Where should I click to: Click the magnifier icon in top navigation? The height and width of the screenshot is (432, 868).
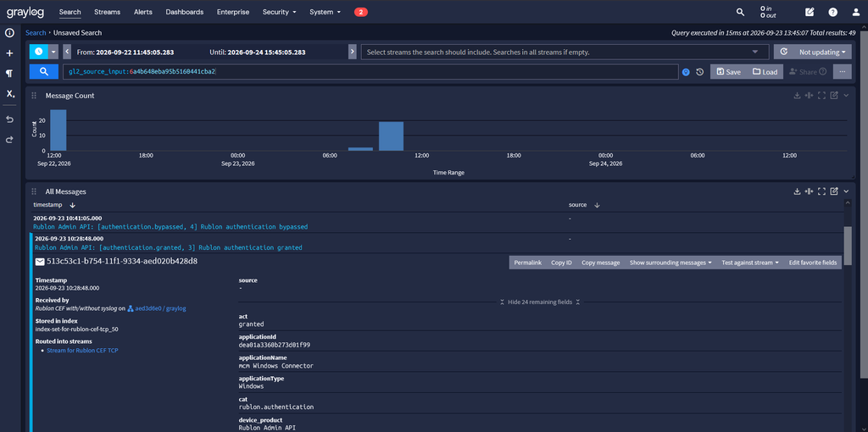740,12
